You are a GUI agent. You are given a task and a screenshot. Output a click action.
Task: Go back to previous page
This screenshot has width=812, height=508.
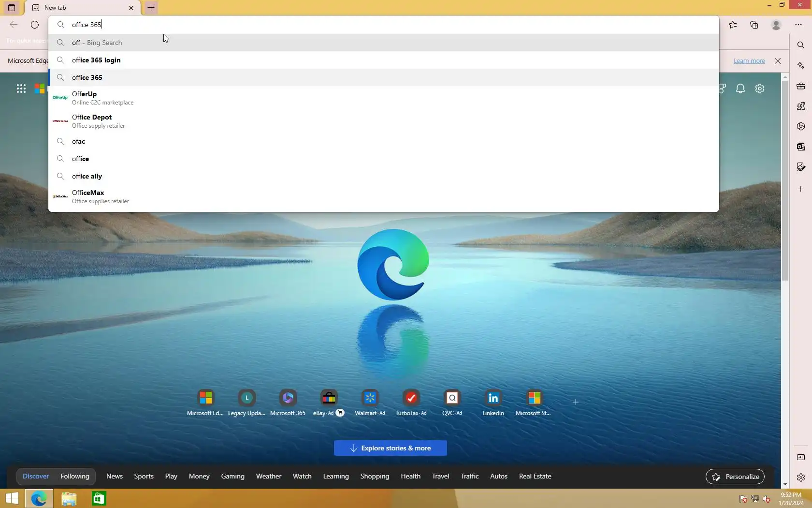[14, 25]
